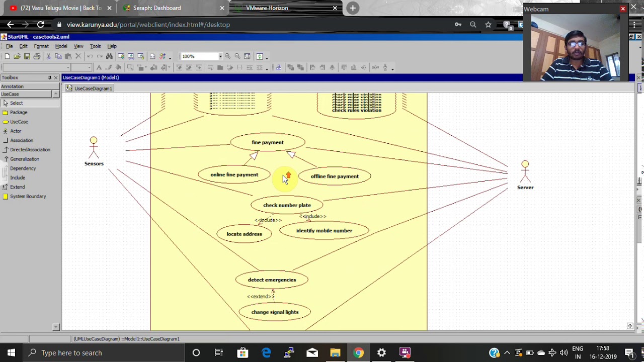Click the Annotation toolbox section header
The image size is (644, 362).
click(30, 86)
